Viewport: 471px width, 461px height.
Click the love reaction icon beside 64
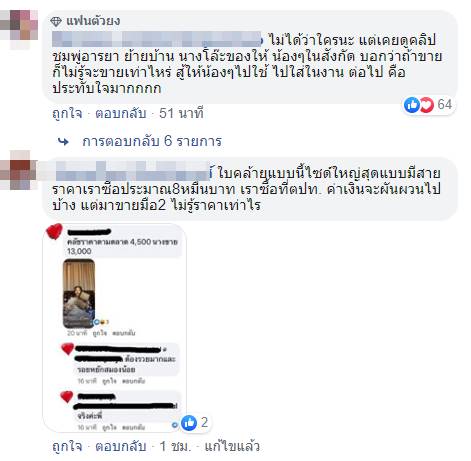point(426,105)
